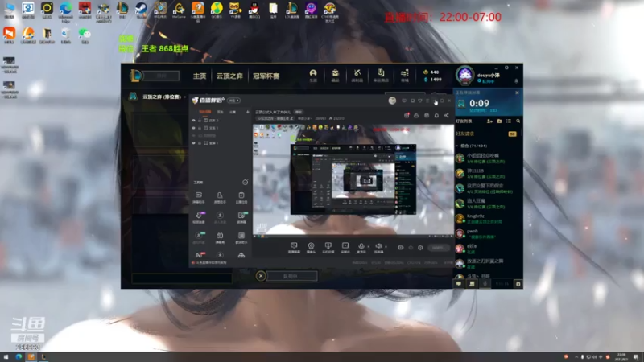Add a new scene with the plus button

[x=248, y=112]
